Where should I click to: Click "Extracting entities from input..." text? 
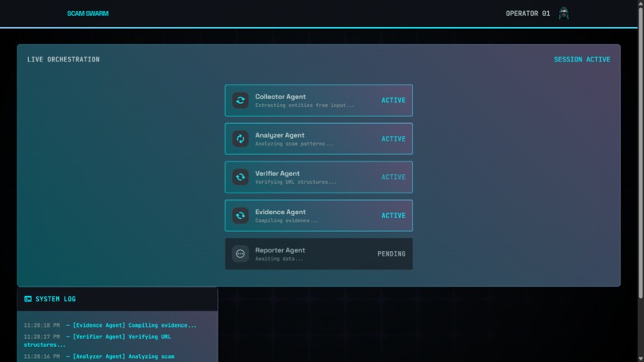304,105
